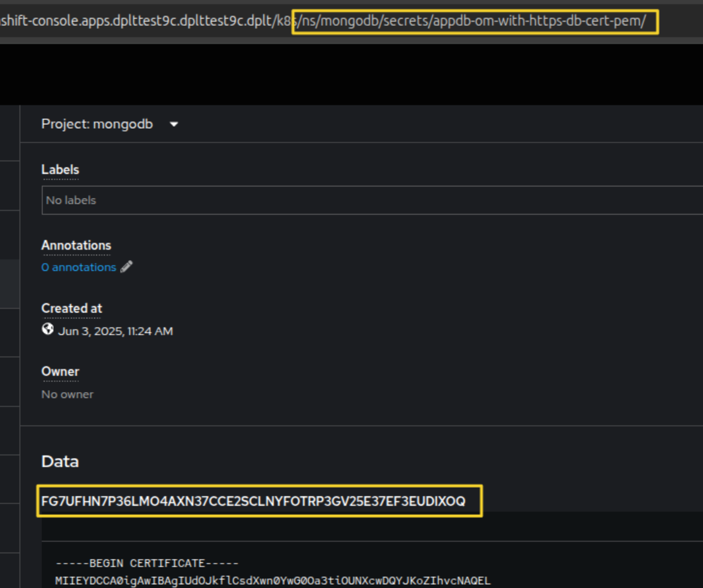Click the FG7UFHN7P36LMO4AXN37 data key name
This screenshot has height=588, width=703.
pyautogui.click(x=253, y=501)
